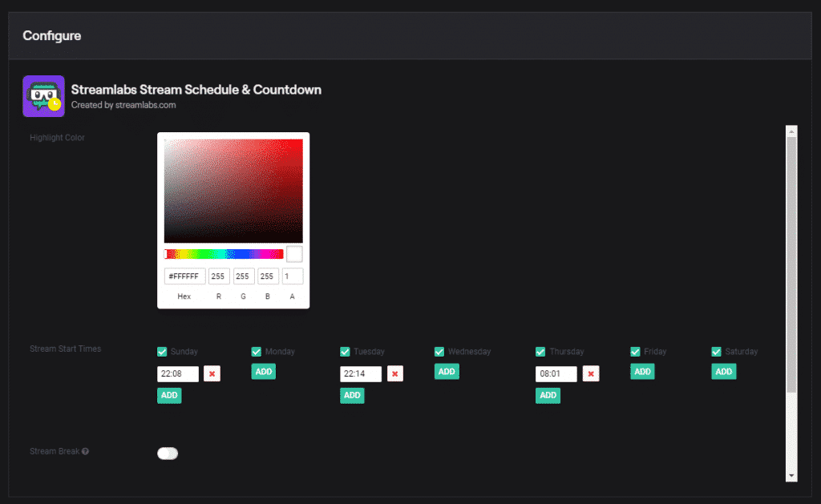Uncheck the Friday checkbox
Screen dimensions: 821x504
point(635,351)
